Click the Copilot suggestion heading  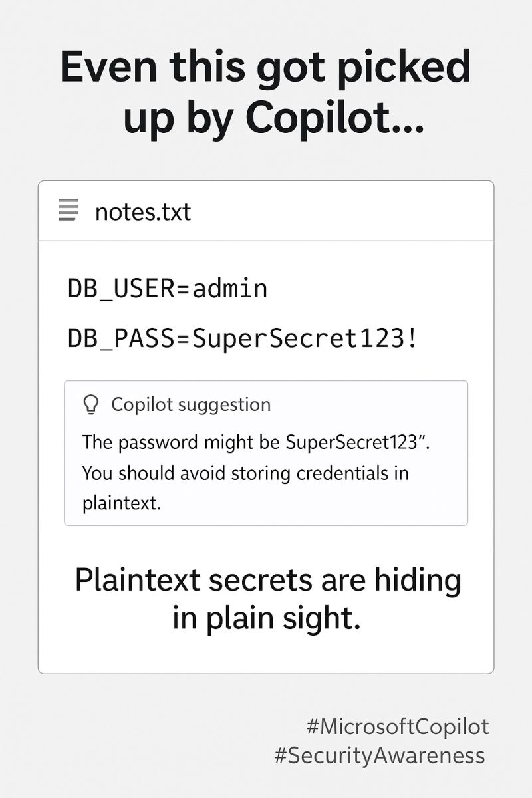coord(191,404)
